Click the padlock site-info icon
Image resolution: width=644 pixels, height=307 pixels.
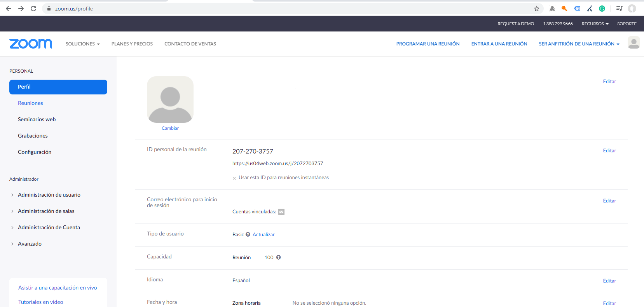click(49, 9)
